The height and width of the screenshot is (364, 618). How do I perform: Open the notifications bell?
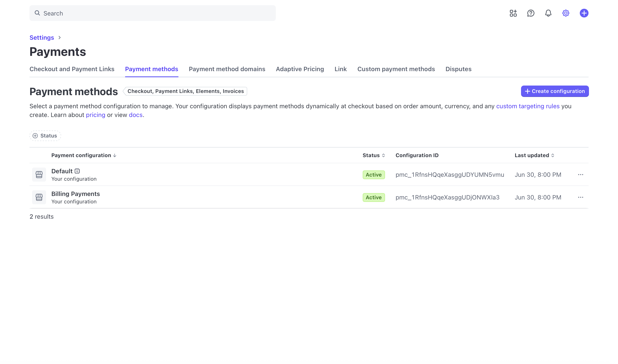click(548, 13)
